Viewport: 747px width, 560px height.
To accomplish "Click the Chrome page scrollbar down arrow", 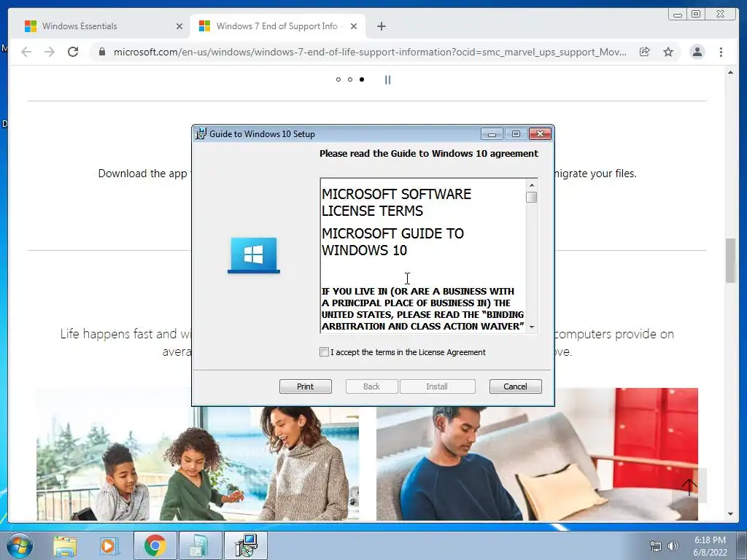I will 731,514.
